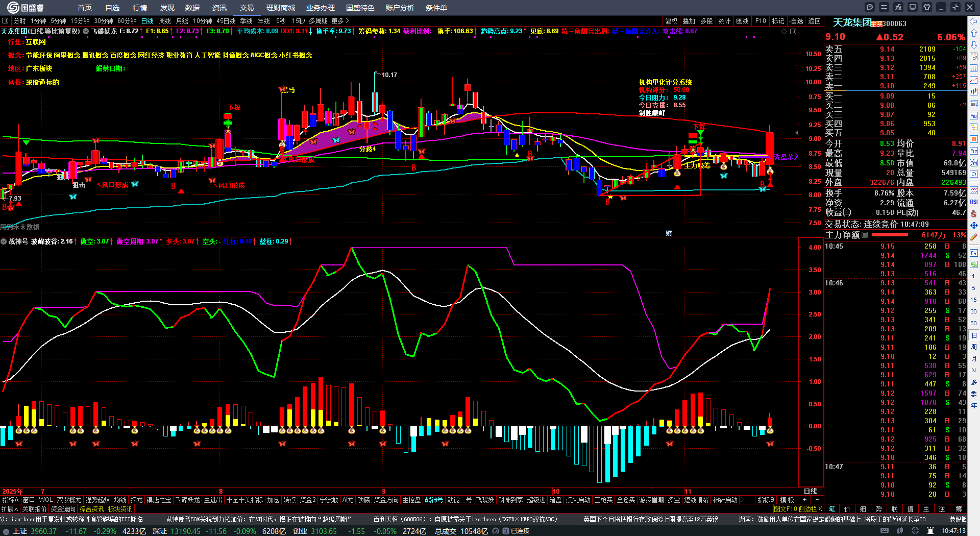
Task: Open the 指标A indicator group dropdown
Action: (10, 500)
